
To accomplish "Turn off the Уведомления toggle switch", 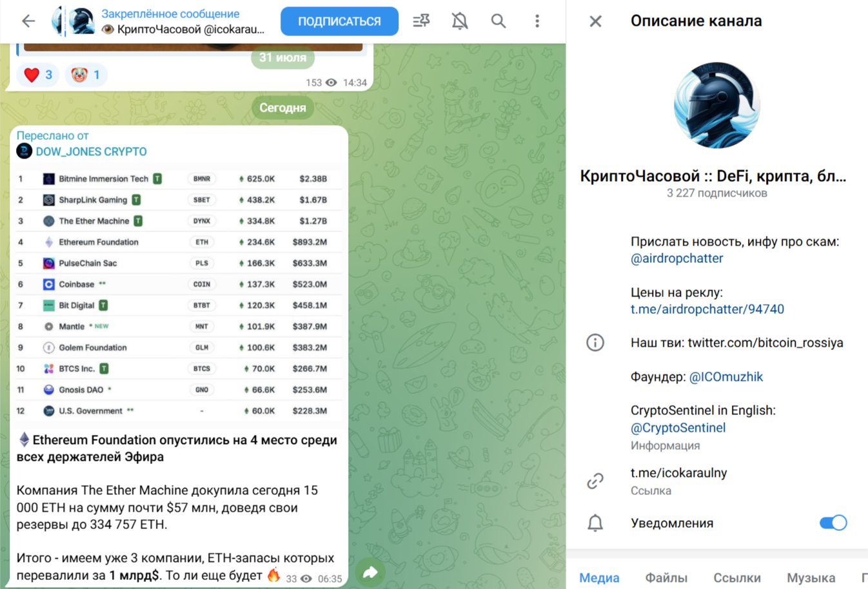I will pos(833,523).
